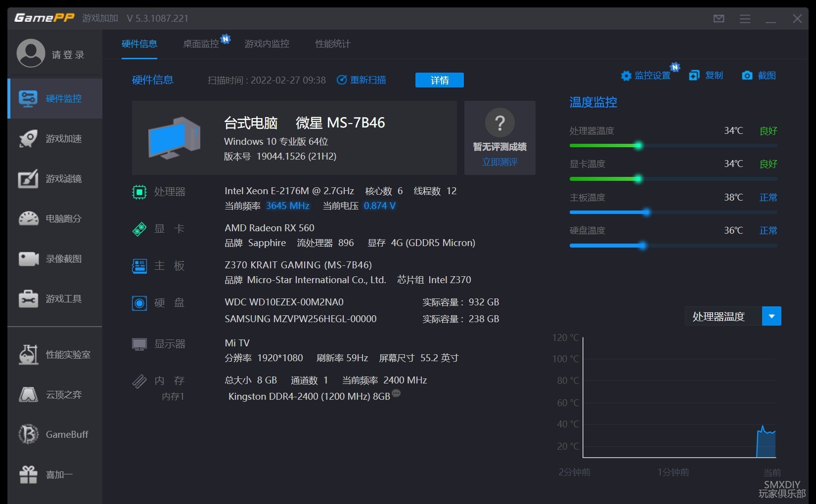Click the 内存1 slot label

point(173,396)
